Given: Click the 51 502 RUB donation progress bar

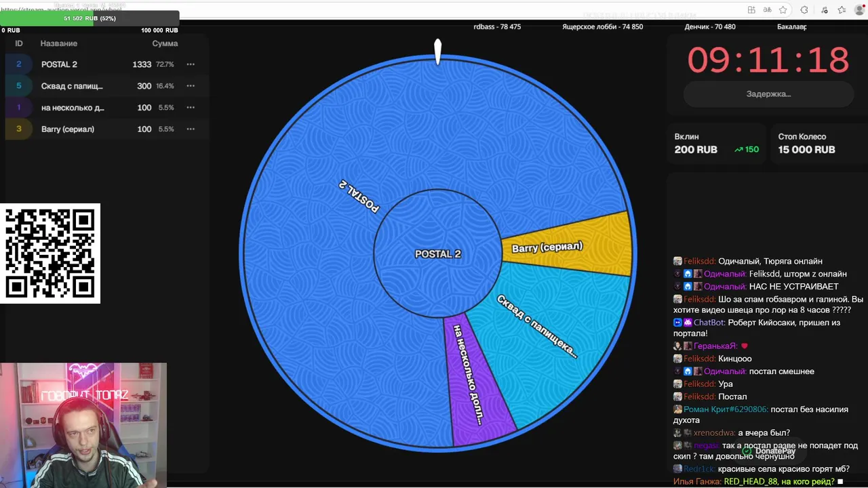Looking at the screenshot, I should (90, 18).
